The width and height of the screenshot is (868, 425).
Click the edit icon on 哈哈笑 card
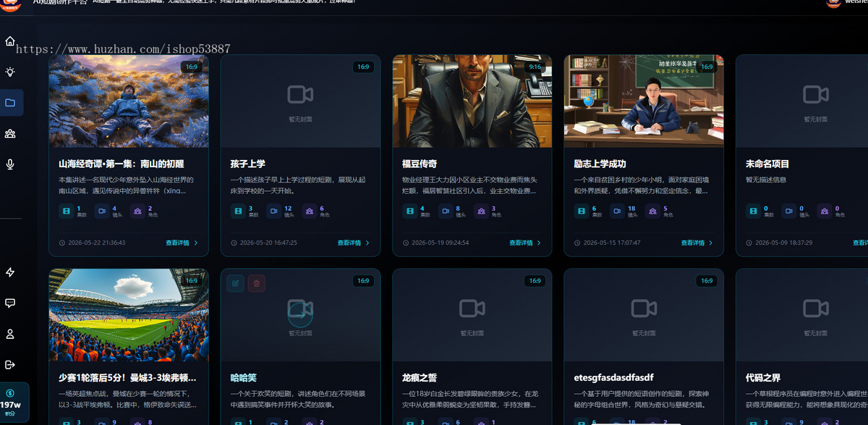coord(235,283)
